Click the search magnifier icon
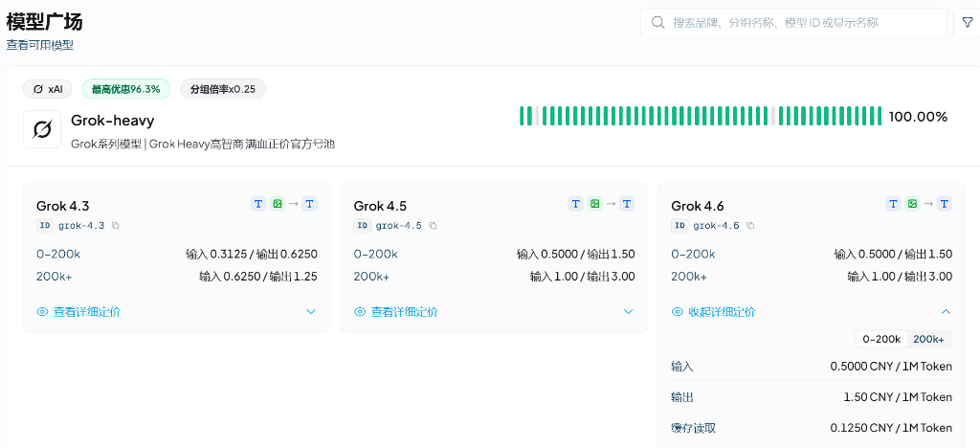The height and width of the screenshot is (448, 980). (657, 22)
